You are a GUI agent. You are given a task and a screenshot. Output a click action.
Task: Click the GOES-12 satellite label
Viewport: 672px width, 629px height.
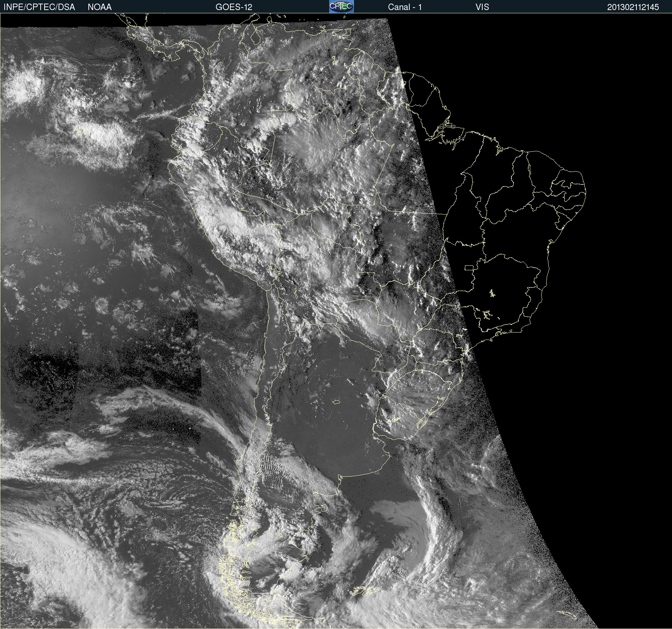coord(234,7)
